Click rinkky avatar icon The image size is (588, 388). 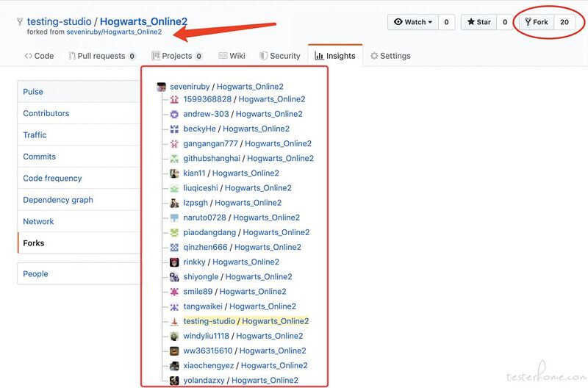[x=174, y=262]
